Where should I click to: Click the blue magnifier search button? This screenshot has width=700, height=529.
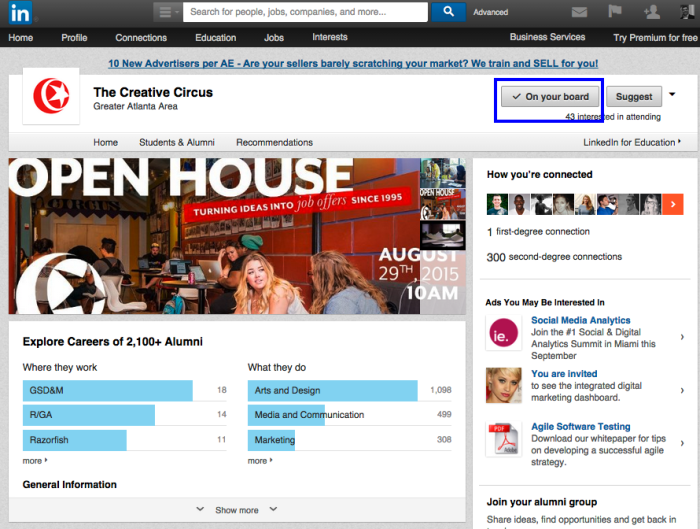(448, 12)
